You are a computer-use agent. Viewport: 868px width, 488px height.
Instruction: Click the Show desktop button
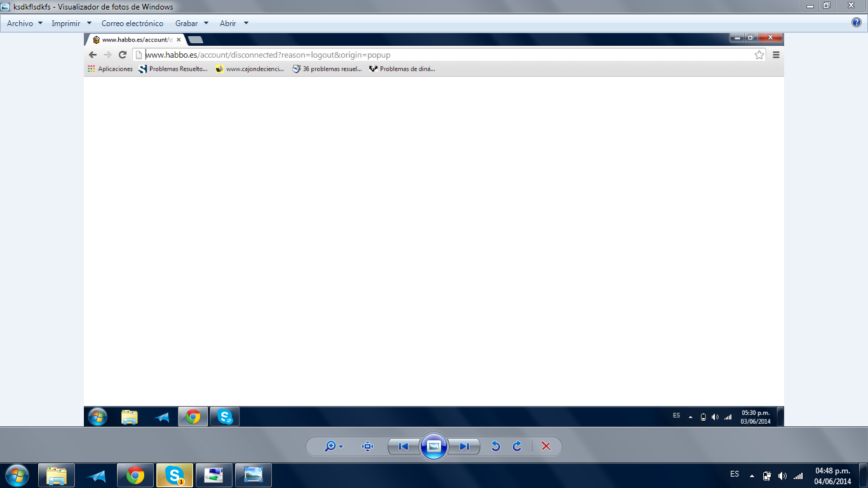coord(863,475)
